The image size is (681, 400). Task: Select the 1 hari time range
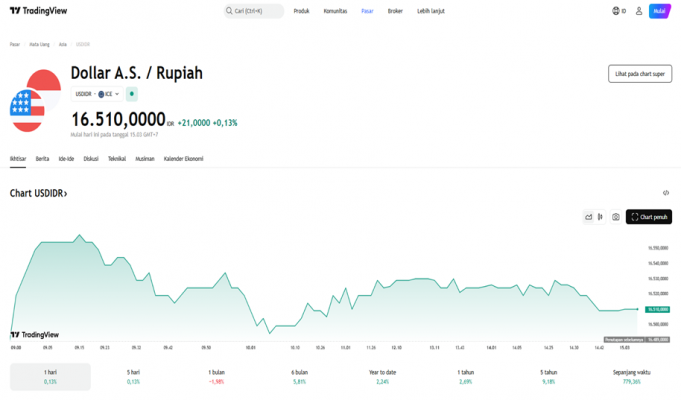pos(50,376)
